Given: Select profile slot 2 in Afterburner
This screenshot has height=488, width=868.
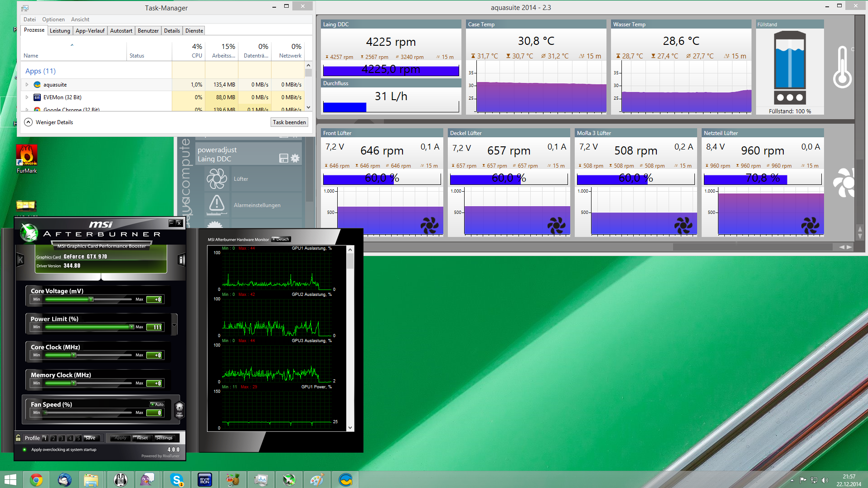Looking at the screenshot, I should 53,438.
